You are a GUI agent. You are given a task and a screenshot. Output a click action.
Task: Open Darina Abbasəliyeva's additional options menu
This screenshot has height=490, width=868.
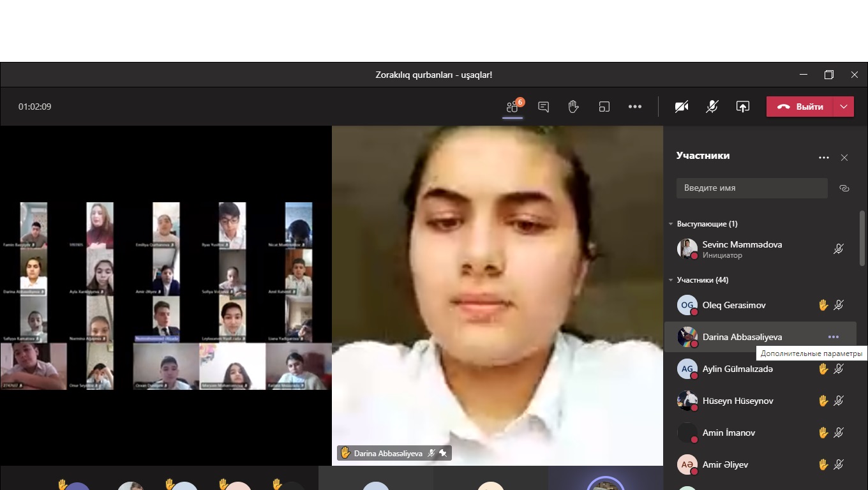[x=834, y=337]
